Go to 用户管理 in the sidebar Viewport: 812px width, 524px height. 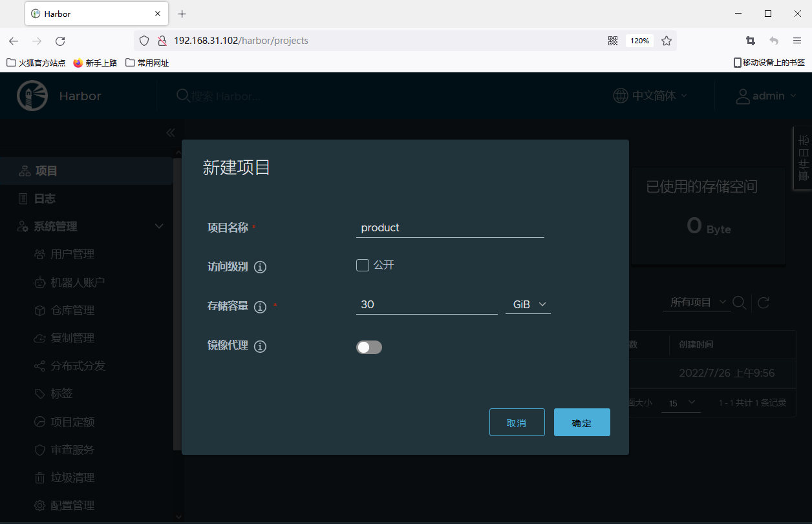point(72,254)
